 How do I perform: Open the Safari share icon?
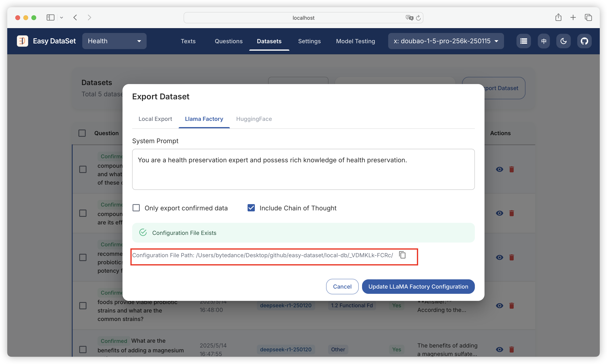click(x=559, y=17)
